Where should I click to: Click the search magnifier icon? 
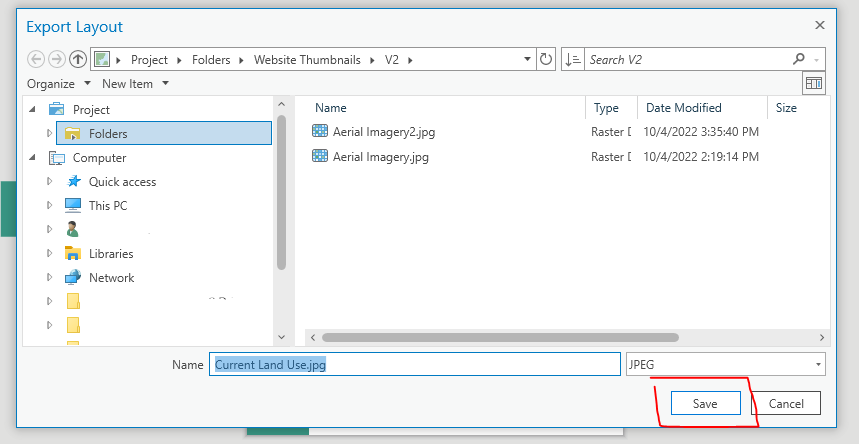click(799, 59)
